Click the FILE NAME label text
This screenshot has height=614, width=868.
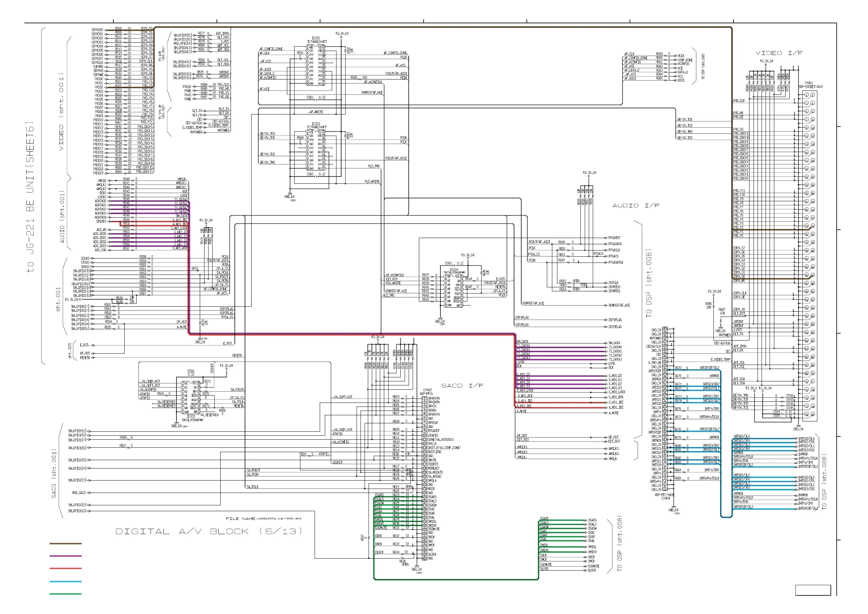[241, 519]
